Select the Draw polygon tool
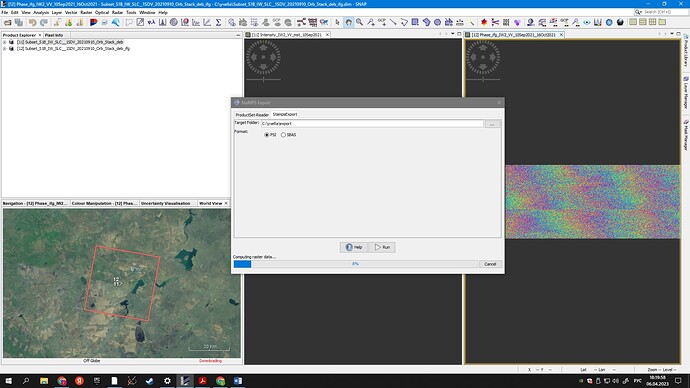Viewport: 690px width, 388px height. point(426,22)
